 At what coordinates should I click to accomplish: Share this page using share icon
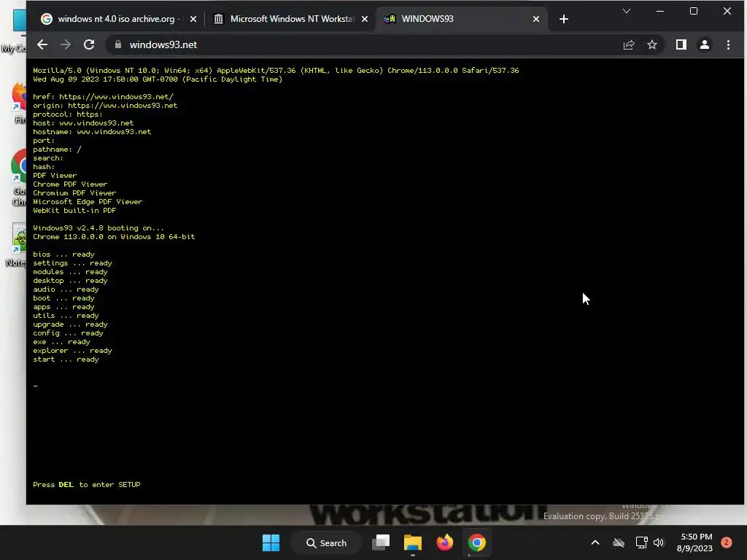629,44
